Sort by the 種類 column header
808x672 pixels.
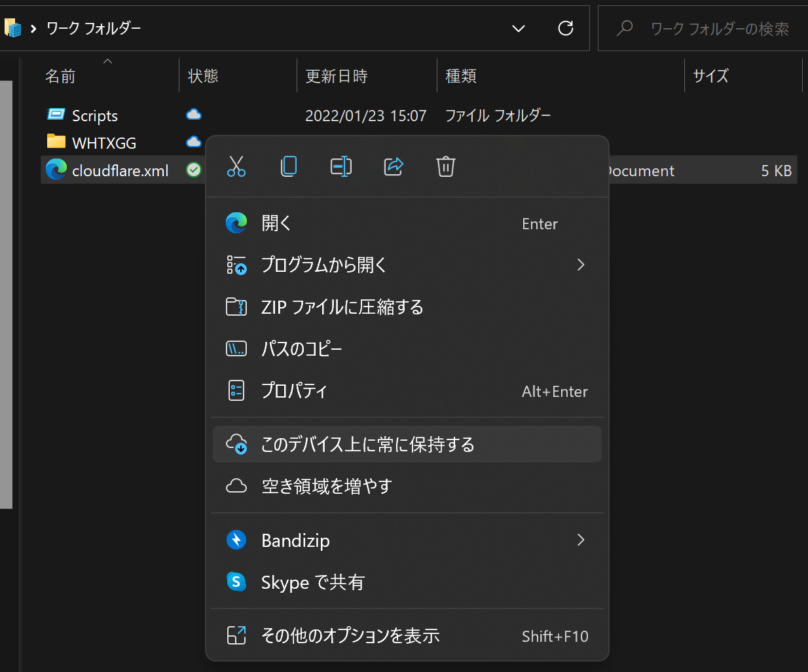(560, 76)
